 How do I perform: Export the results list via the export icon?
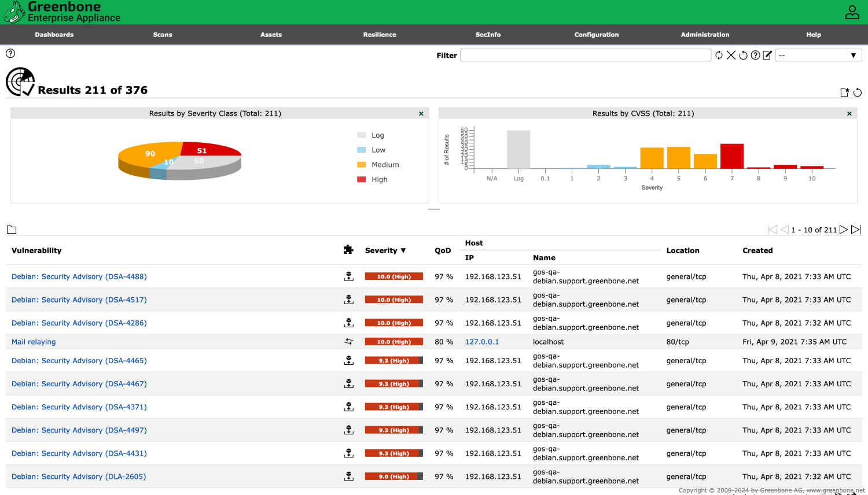[844, 92]
